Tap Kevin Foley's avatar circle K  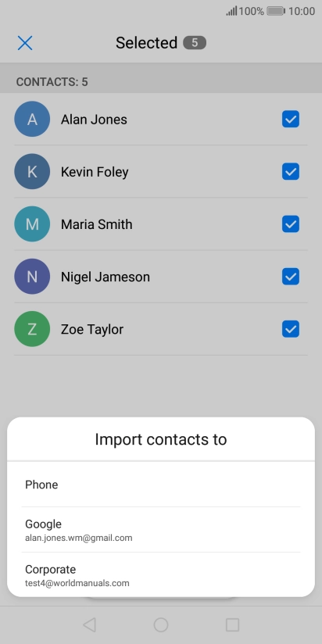click(x=32, y=172)
